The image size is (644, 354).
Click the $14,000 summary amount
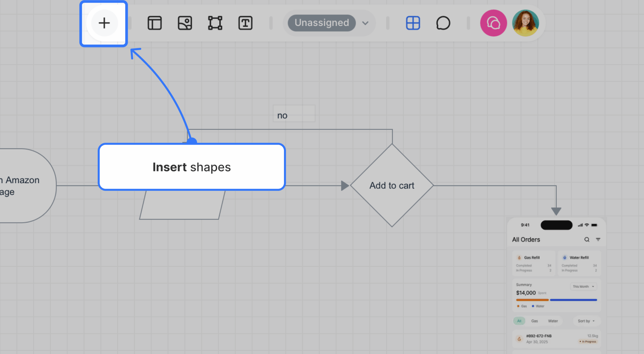point(526,293)
